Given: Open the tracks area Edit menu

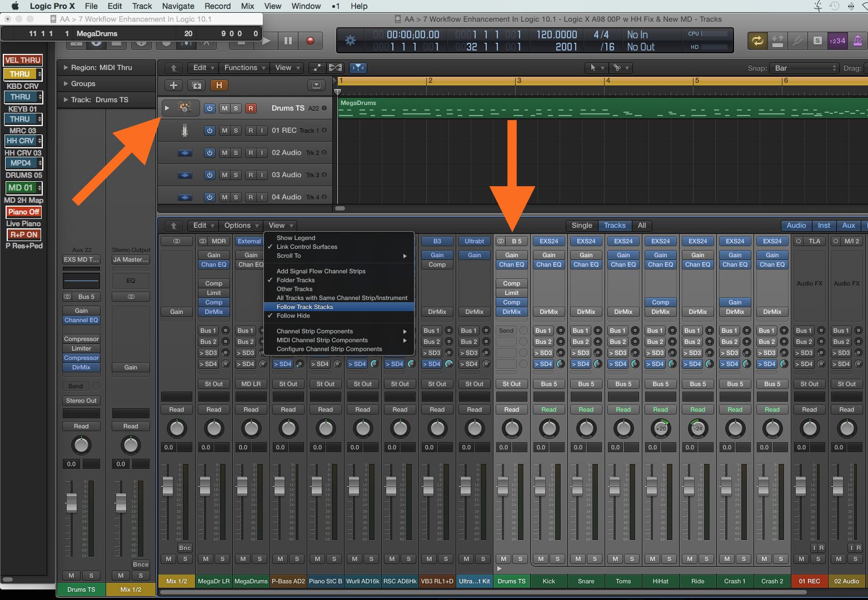Looking at the screenshot, I should (204, 68).
